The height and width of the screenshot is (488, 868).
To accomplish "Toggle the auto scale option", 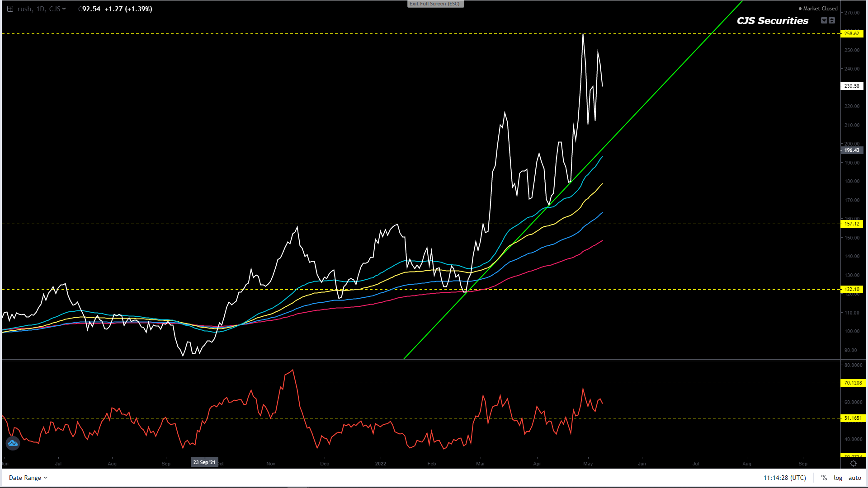I will [854, 478].
